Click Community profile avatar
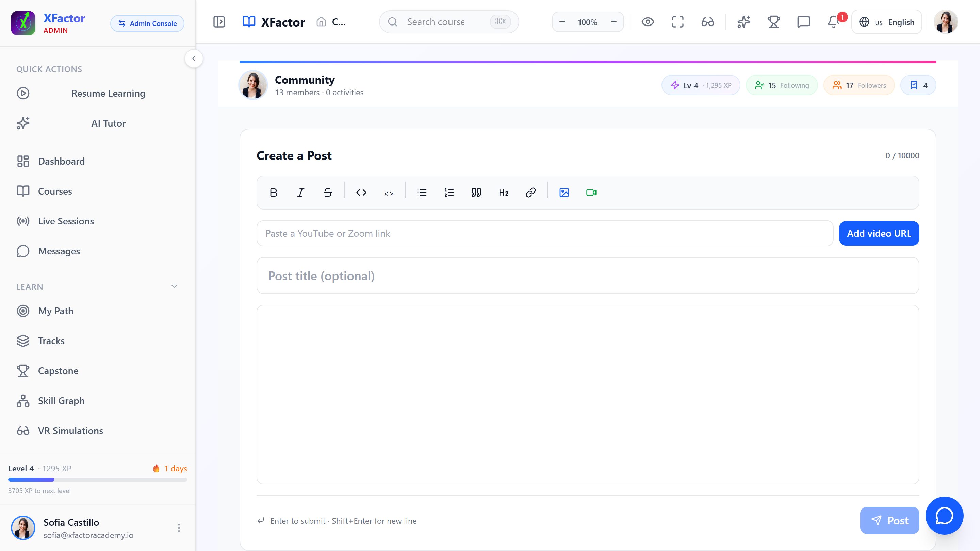This screenshot has width=980, height=551. coord(253,85)
